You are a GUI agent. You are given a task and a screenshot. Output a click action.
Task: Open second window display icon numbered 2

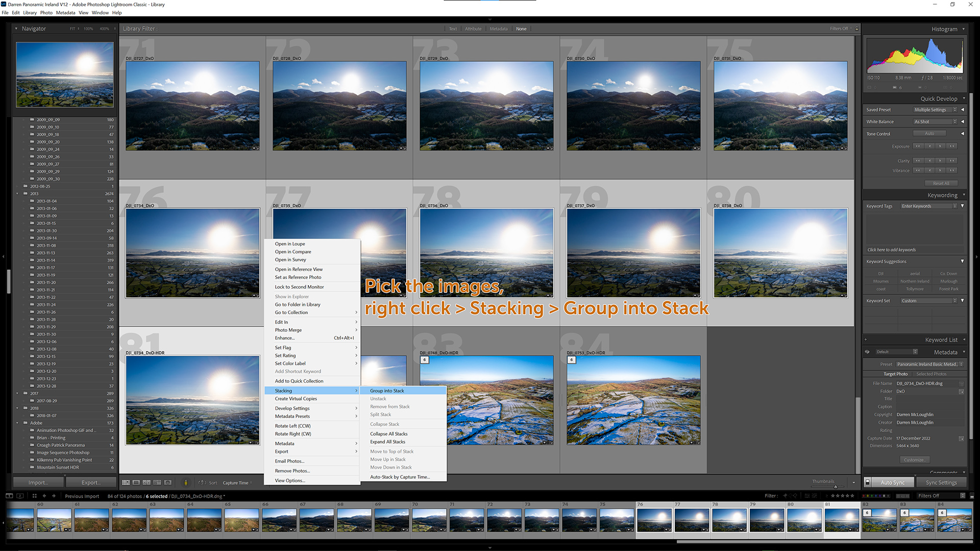[20, 496]
